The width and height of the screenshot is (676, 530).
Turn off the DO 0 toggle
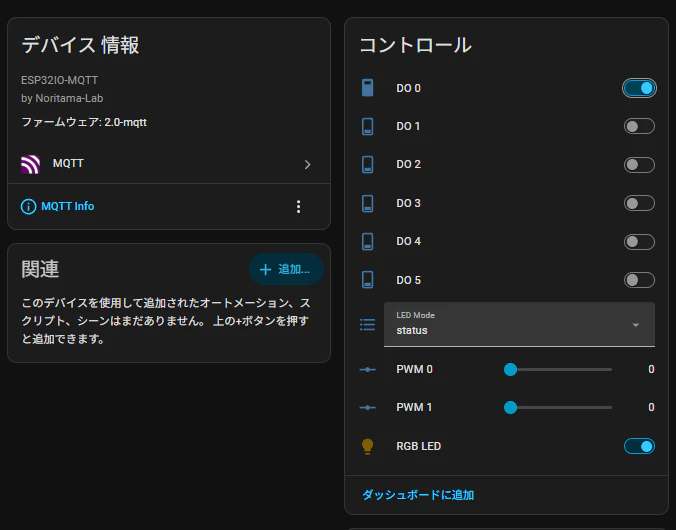tap(639, 88)
